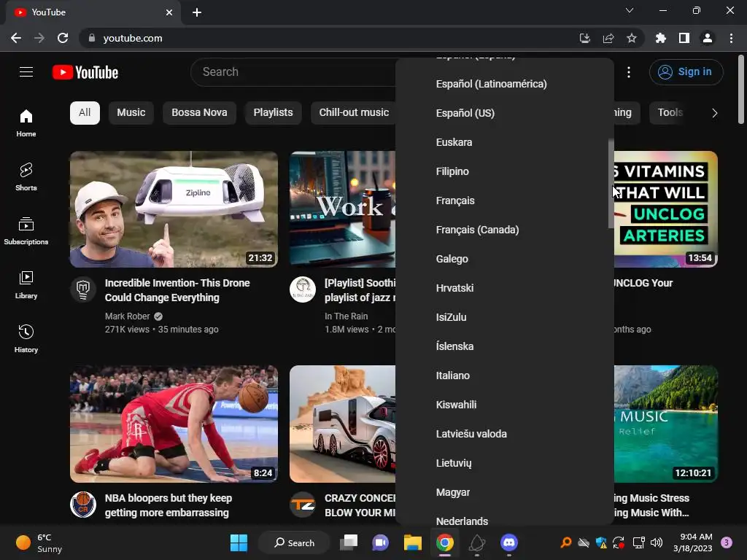Click the Sign in button

686,72
